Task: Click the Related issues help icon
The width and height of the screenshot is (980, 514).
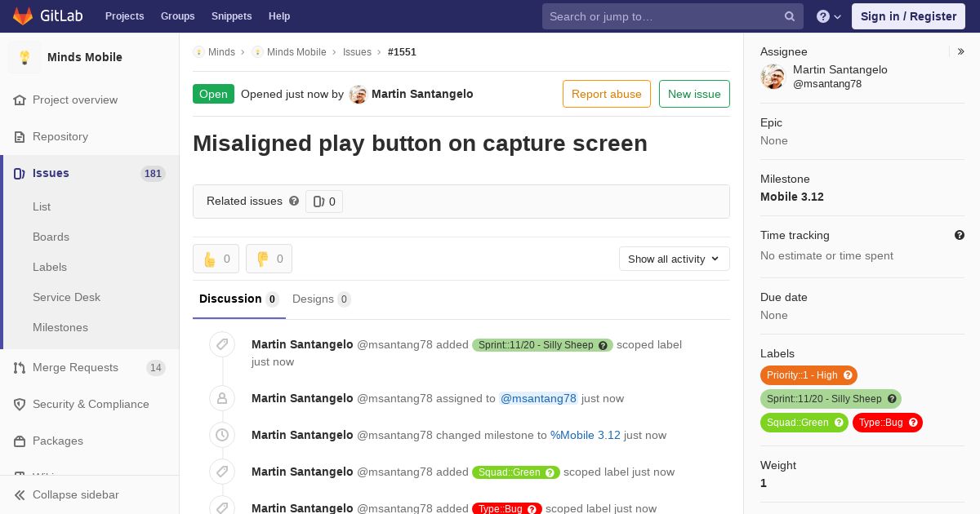Action: tap(294, 201)
